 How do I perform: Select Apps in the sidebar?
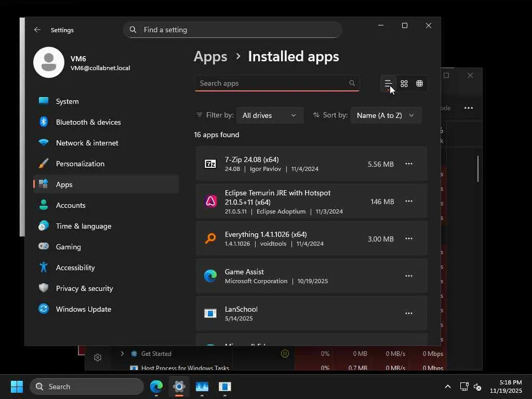point(106,184)
